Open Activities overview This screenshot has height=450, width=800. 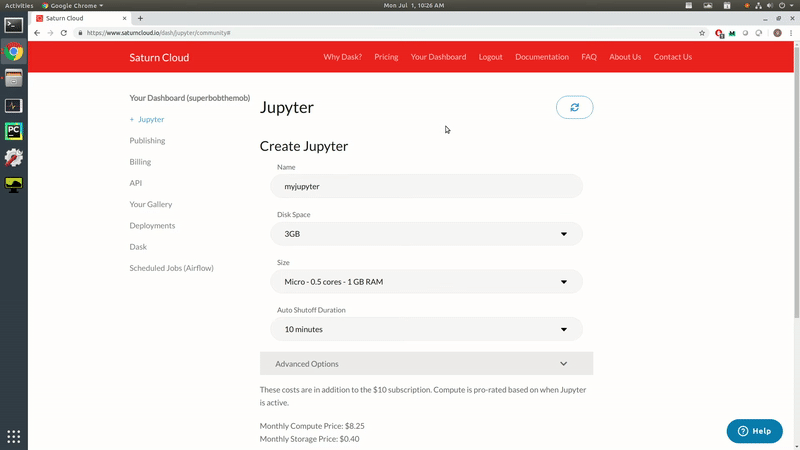point(19,5)
